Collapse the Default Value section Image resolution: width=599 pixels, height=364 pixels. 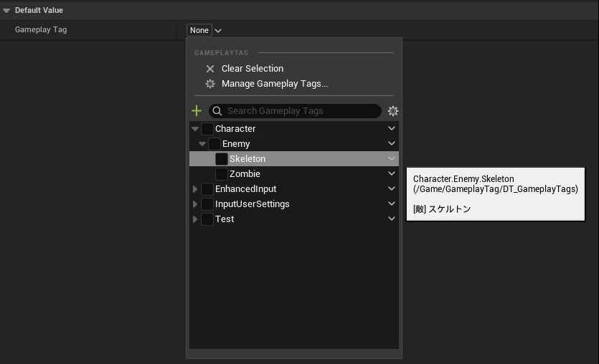(6, 11)
